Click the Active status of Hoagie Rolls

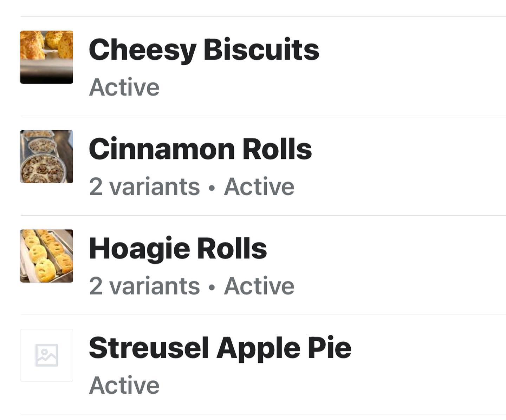click(x=259, y=286)
